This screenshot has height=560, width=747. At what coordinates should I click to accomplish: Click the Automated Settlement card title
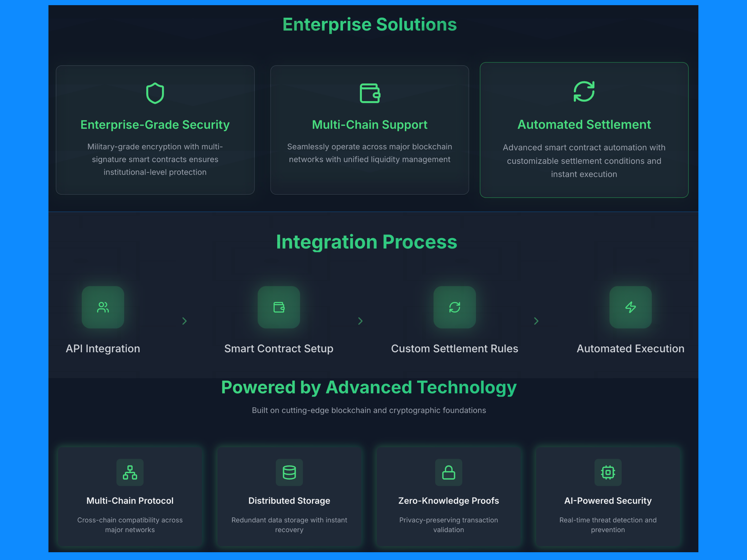coord(584,124)
